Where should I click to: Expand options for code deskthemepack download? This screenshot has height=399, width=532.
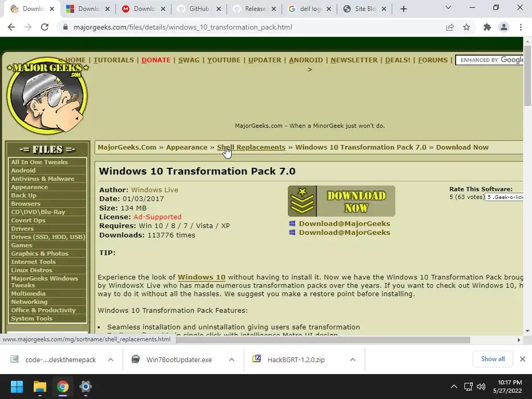(111, 360)
